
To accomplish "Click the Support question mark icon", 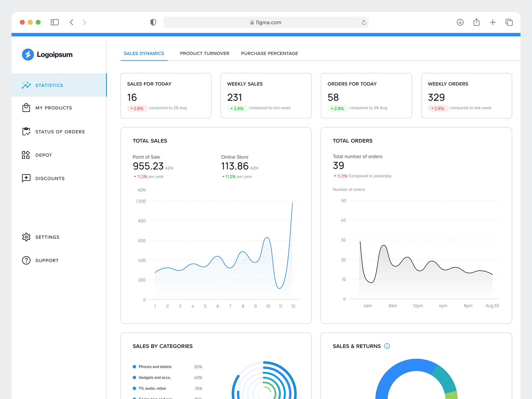I will pyautogui.click(x=26, y=260).
